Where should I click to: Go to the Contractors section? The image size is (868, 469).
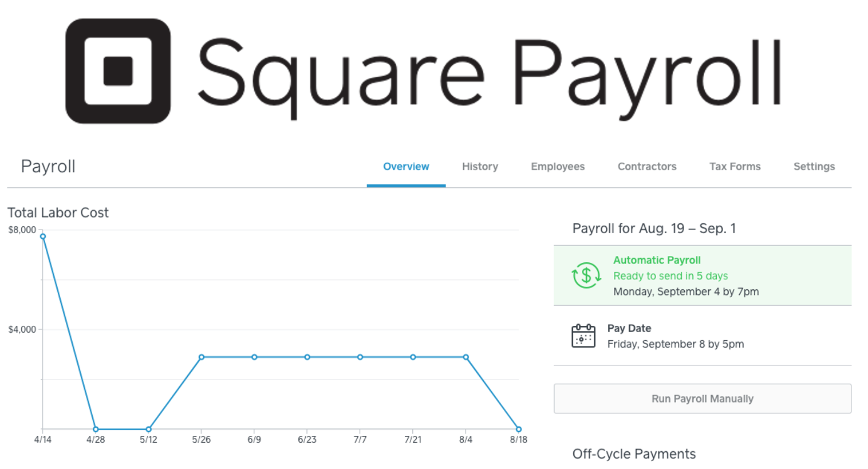646,167
